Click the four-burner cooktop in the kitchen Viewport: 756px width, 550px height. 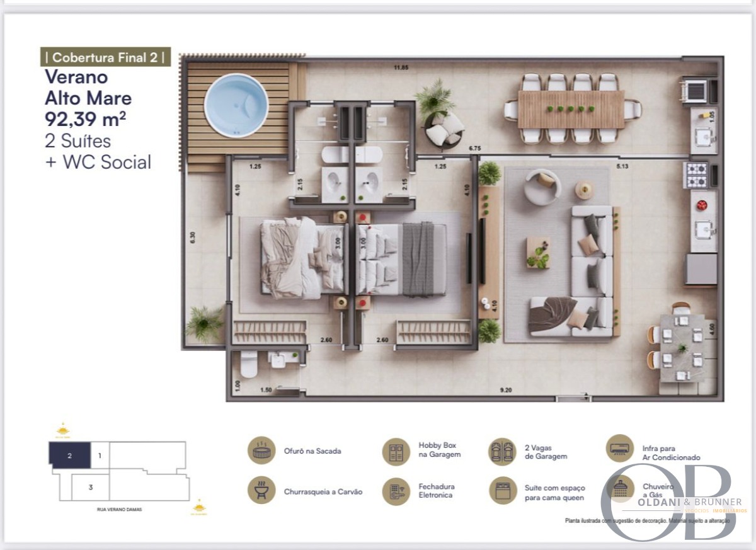tap(697, 175)
